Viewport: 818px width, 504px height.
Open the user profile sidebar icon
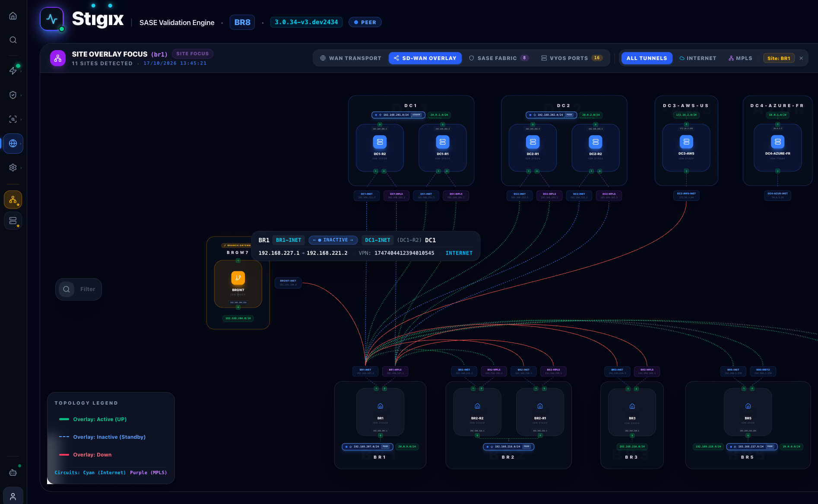13,496
